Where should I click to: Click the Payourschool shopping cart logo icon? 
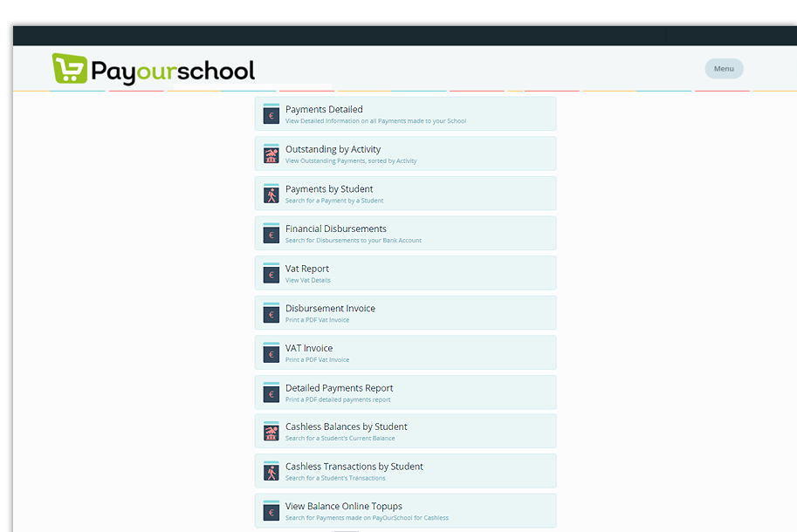[70, 69]
